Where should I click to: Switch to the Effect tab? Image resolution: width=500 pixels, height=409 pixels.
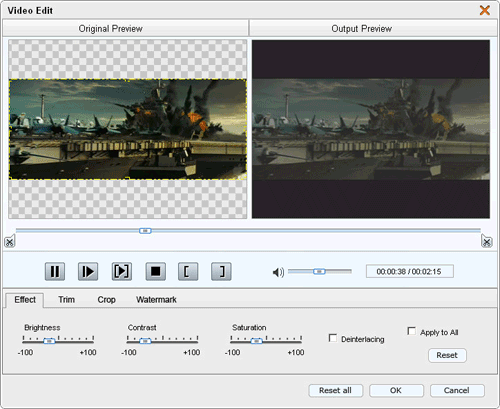pos(25,300)
